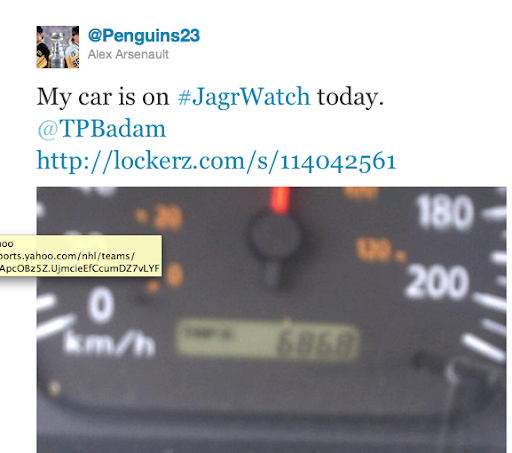Click the word "today." in the tweet

(350, 97)
